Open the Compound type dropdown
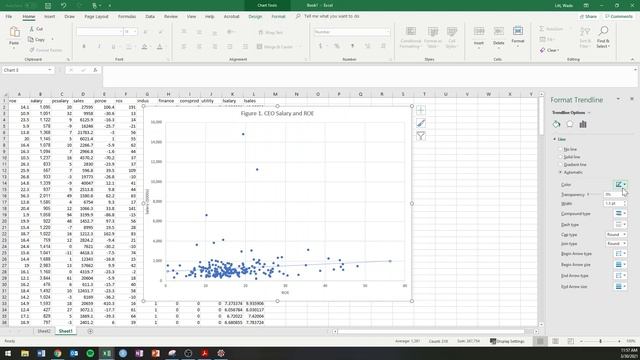 (x=620, y=213)
